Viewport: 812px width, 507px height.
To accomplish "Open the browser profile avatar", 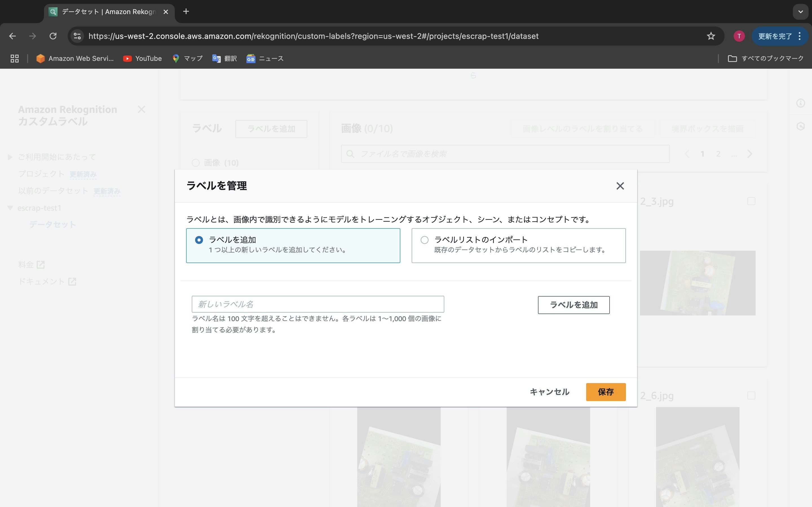I will (740, 36).
